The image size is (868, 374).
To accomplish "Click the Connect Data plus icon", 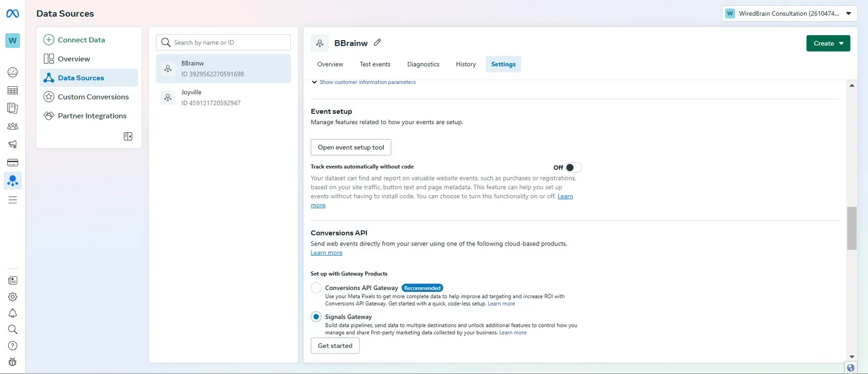I will click(49, 40).
